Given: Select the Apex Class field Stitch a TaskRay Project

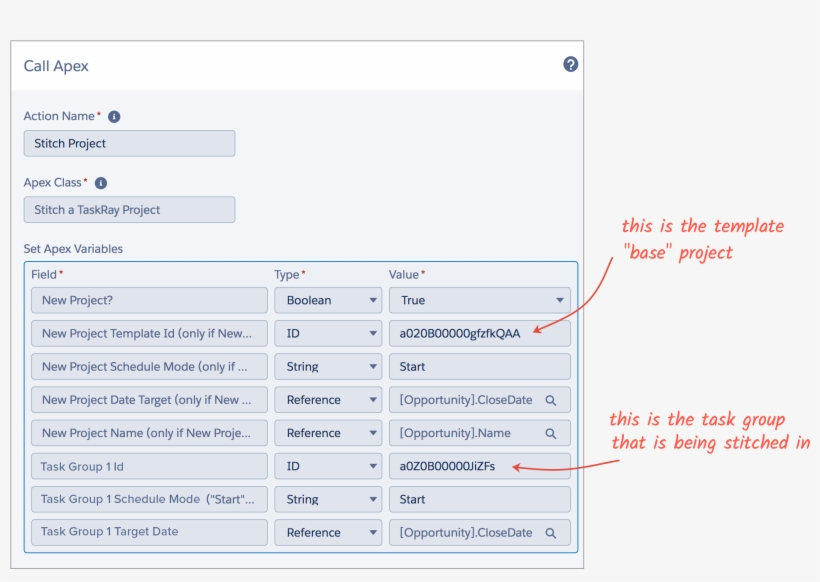Looking at the screenshot, I should pyautogui.click(x=128, y=209).
